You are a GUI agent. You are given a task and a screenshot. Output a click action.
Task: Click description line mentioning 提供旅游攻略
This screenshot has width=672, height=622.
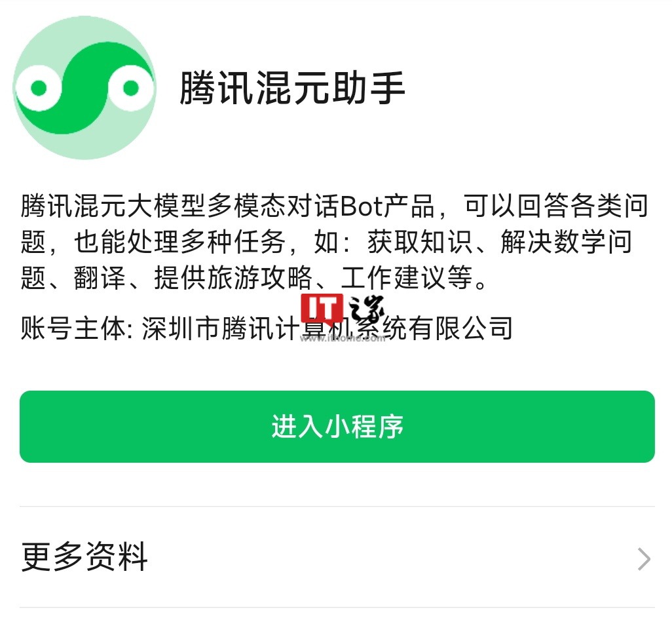tap(253, 278)
